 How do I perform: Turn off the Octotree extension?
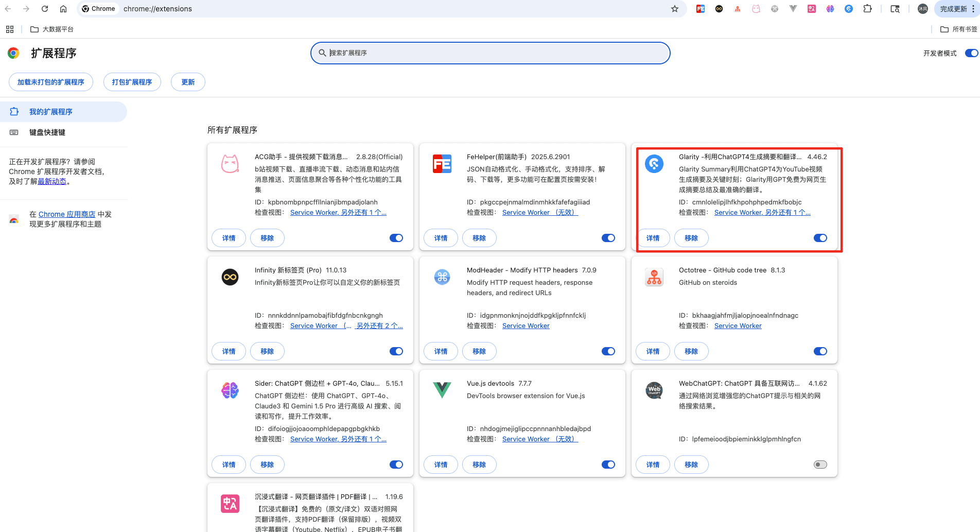[820, 351]
